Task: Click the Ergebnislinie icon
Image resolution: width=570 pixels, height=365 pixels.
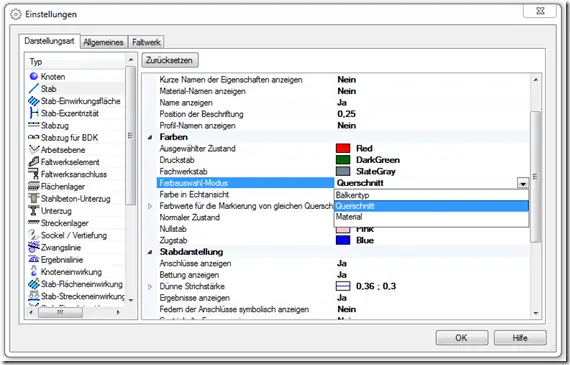Action: click(x=34, y=260)
